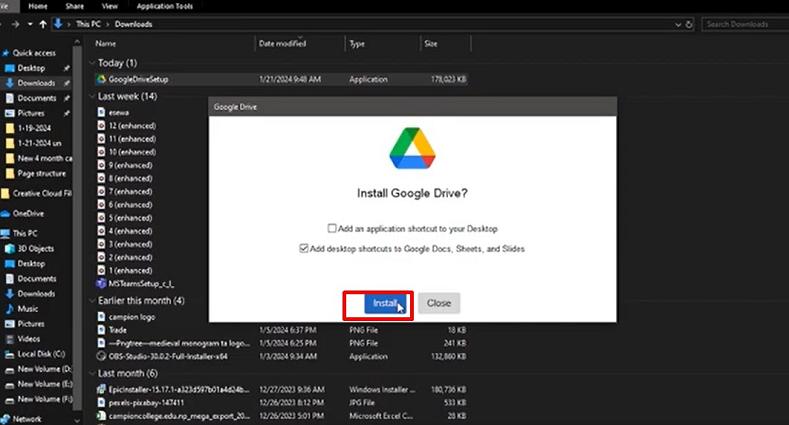Open pinned Desktop under Quick access
The image size is (789, 425).
(31, 68)
